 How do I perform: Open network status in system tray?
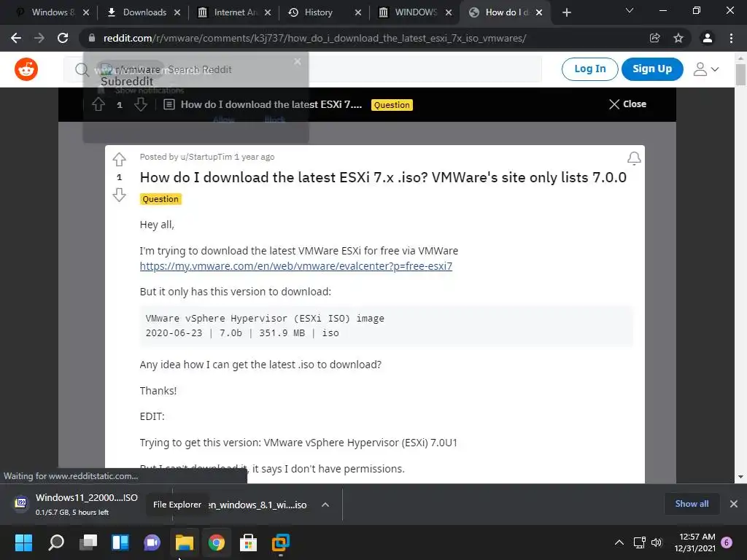639,542
